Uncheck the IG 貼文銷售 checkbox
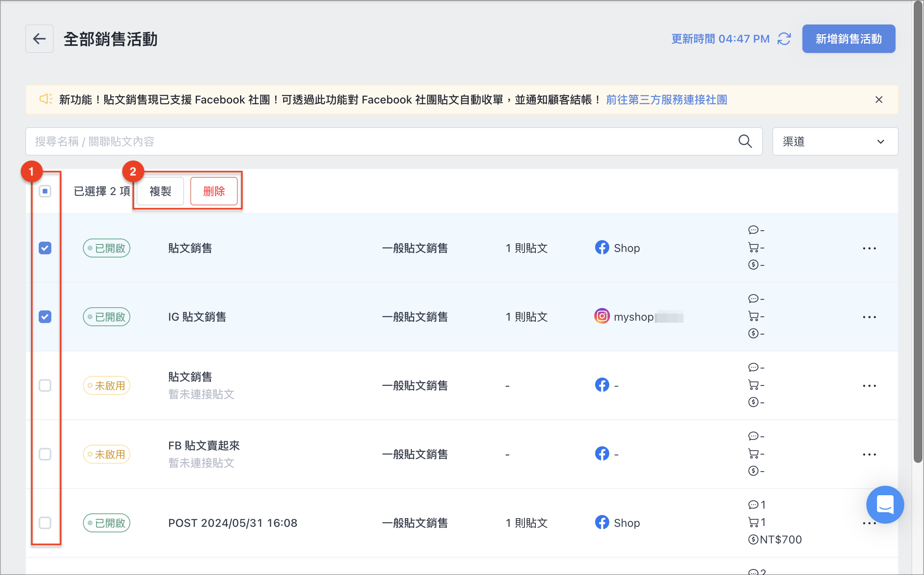Image resolution: width=924 pixels, height=575 pixels. [45, 317]
